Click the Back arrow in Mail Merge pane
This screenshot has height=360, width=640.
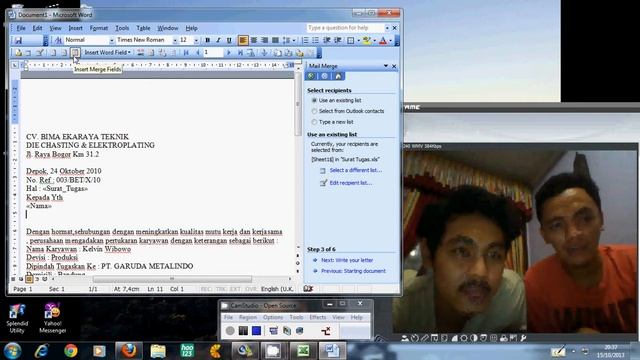pos(311,76)
